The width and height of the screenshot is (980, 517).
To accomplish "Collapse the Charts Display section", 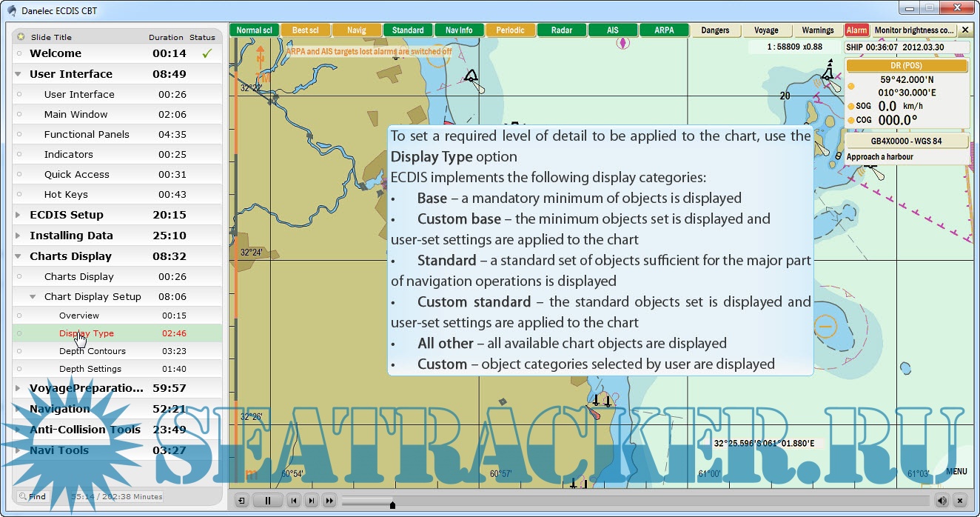I will tap(19, 256).
